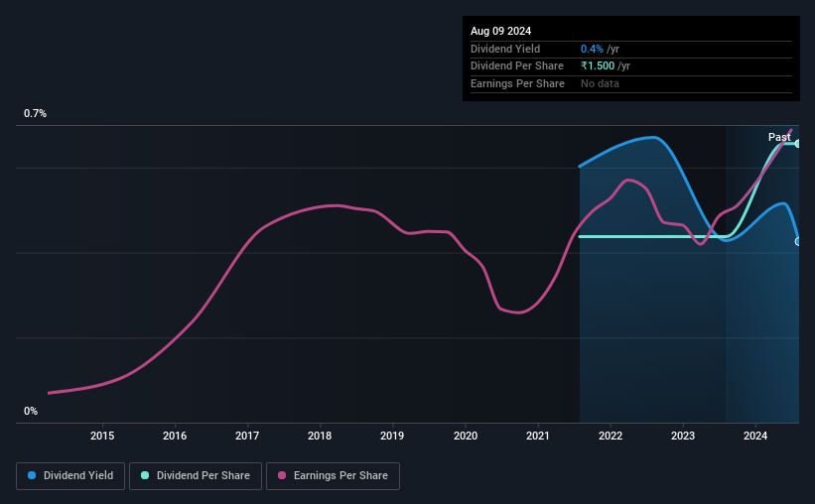Click the Past label on chart
This screenshot has width=815, height=504.
pos(779,137)
